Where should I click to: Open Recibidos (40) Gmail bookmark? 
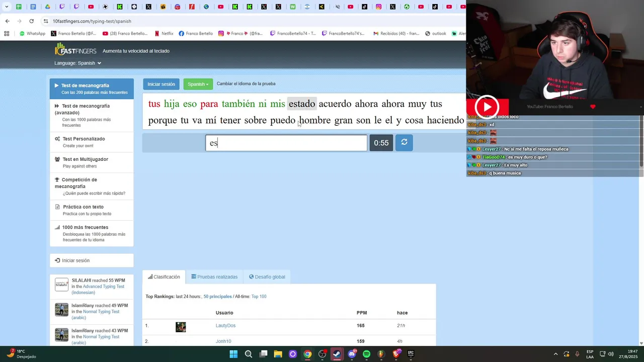click(x=395, y=34)
